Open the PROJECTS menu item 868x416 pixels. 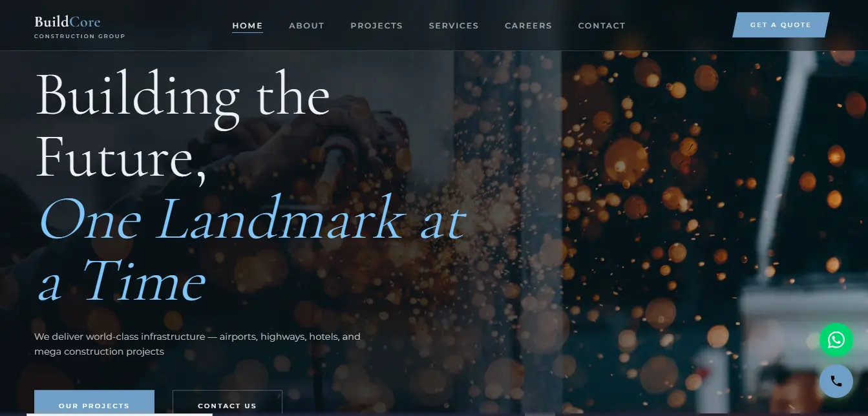pyautogui.click(x=376, y=26)
